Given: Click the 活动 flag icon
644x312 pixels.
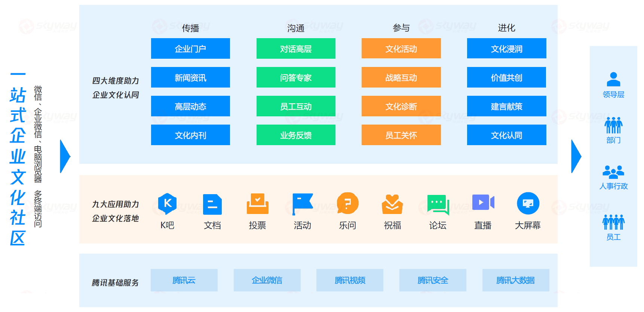Looking at the screenshot, I should point(303,204).
